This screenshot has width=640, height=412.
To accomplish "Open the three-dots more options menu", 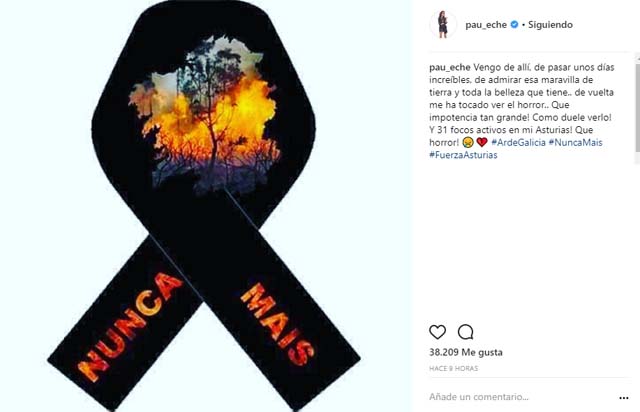I will [x=624, y=398].
